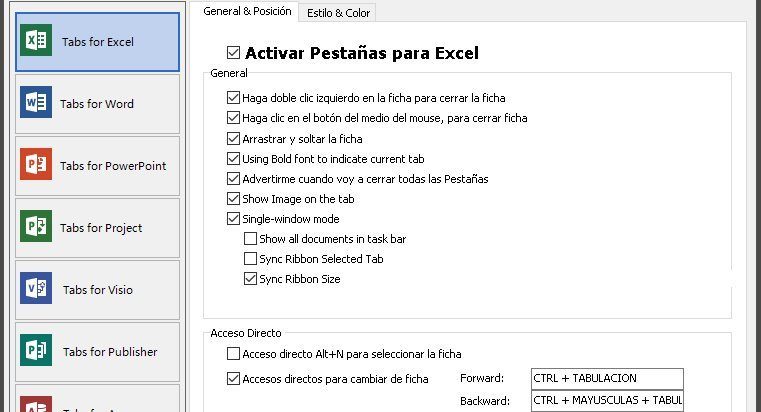Open the Tabs for Project label

point(101,228)
